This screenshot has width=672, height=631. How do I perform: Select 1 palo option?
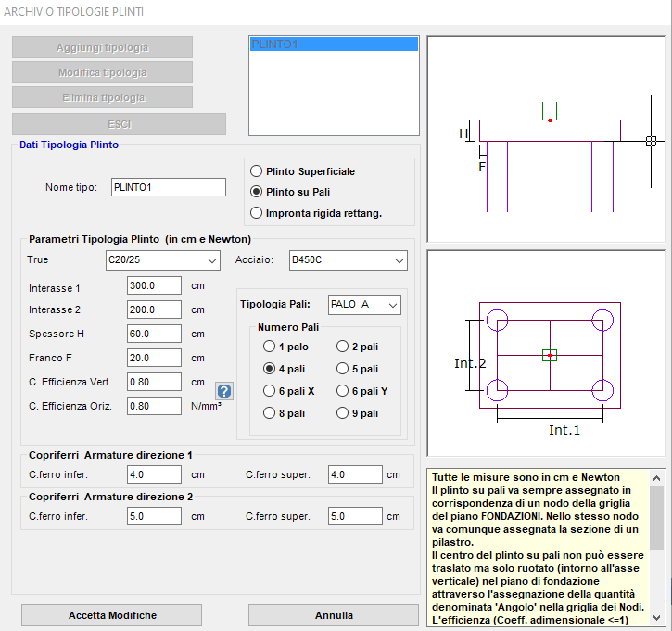[269, 347]
